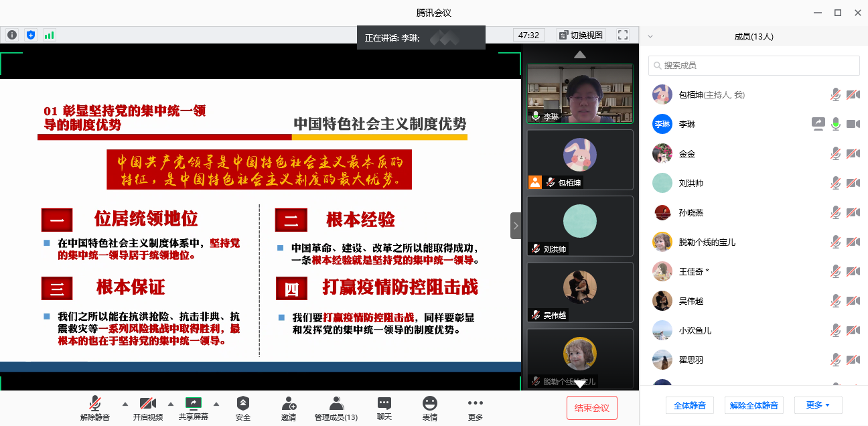This screenshot has height=426, width=868.
Task: Click the search members (搜索成员) field
Action: (754, 66)
